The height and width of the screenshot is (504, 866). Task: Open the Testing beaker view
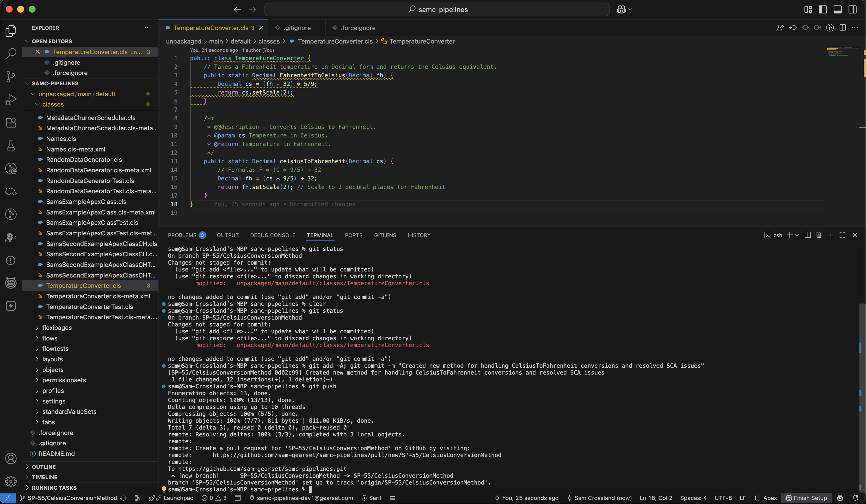pos(11,145)
